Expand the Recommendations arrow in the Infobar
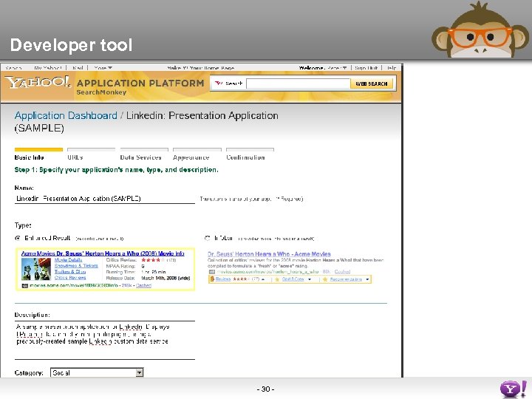This screenshot has height=399, width=532. coord(367,279)
